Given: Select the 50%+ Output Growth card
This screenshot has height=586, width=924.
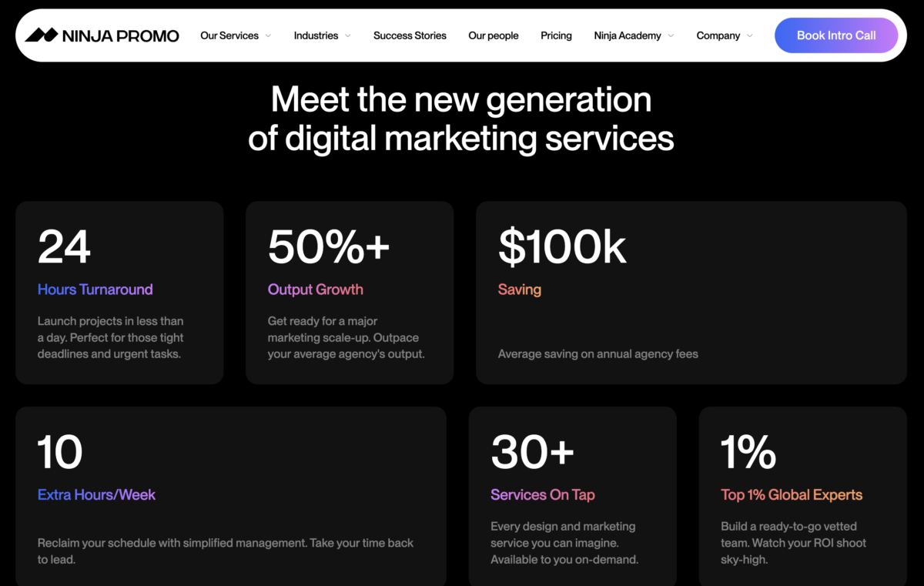Looking at the screenshot, I should 350,293.
